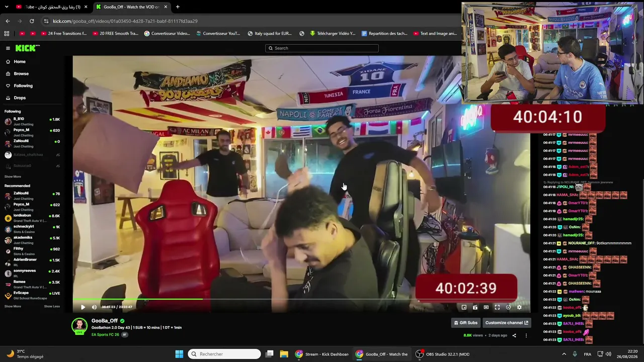Toggle theater mode on the player
This screenshot has width=644, height=362.
486,307
